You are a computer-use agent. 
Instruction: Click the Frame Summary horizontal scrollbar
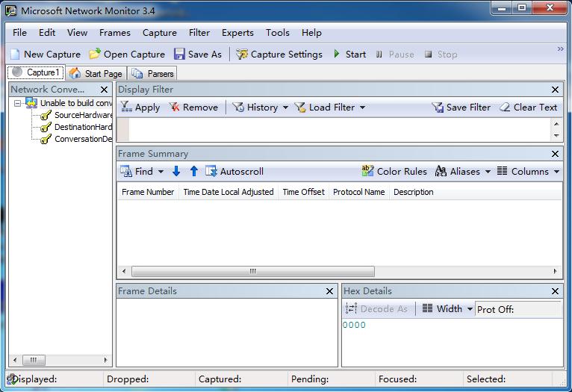[x=253, y=272]
